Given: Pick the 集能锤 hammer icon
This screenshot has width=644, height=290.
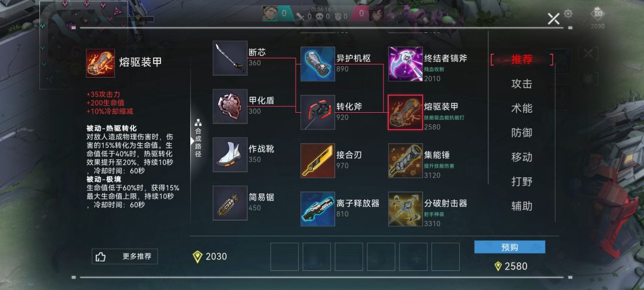Looking at the screenshot, I should 405,161.
